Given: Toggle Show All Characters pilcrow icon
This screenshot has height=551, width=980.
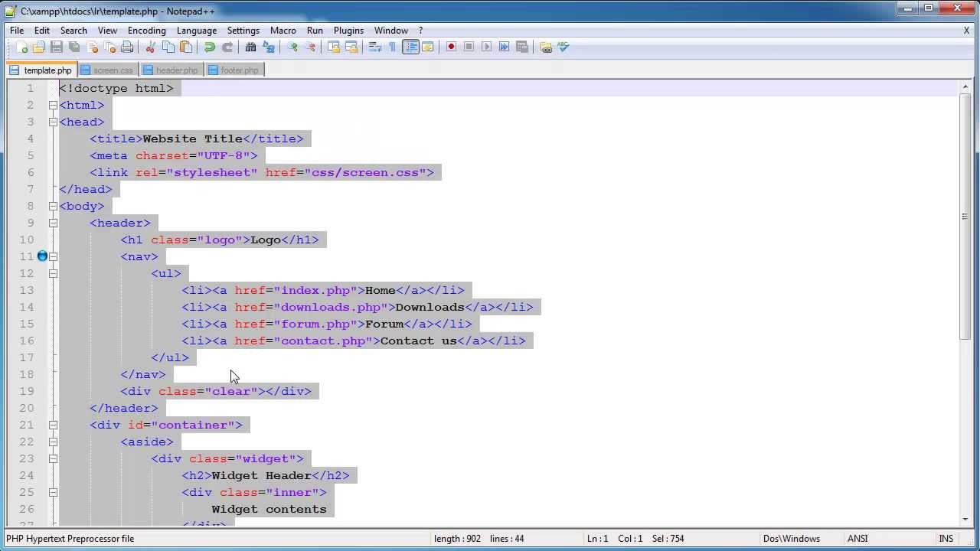Looking at the screenshot, I should (x=393, y=47).
